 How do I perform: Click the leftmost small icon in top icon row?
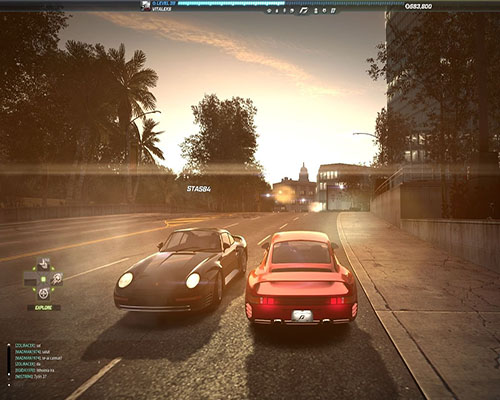(269, 11)
